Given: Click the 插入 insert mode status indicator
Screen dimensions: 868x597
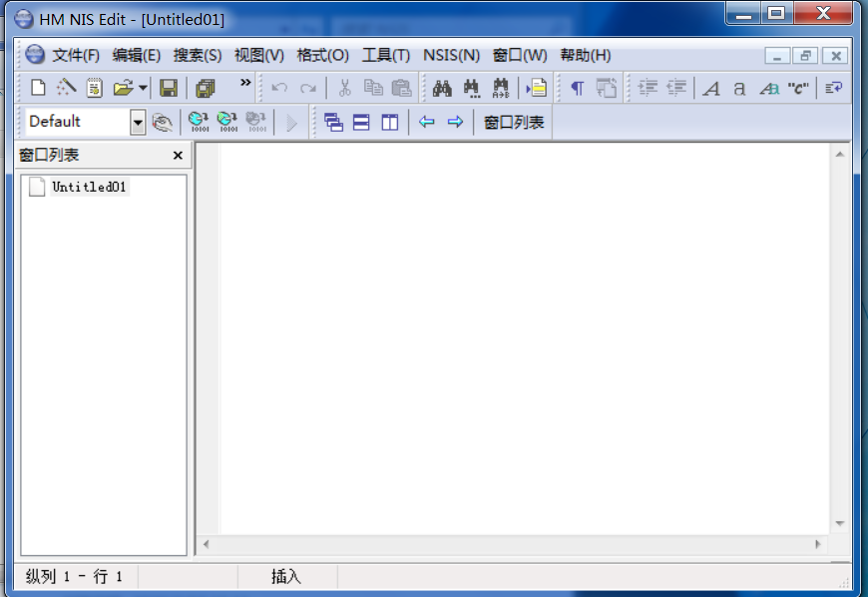Looking at the screenshot, I should pyautogui.click(x=286, y=577).
